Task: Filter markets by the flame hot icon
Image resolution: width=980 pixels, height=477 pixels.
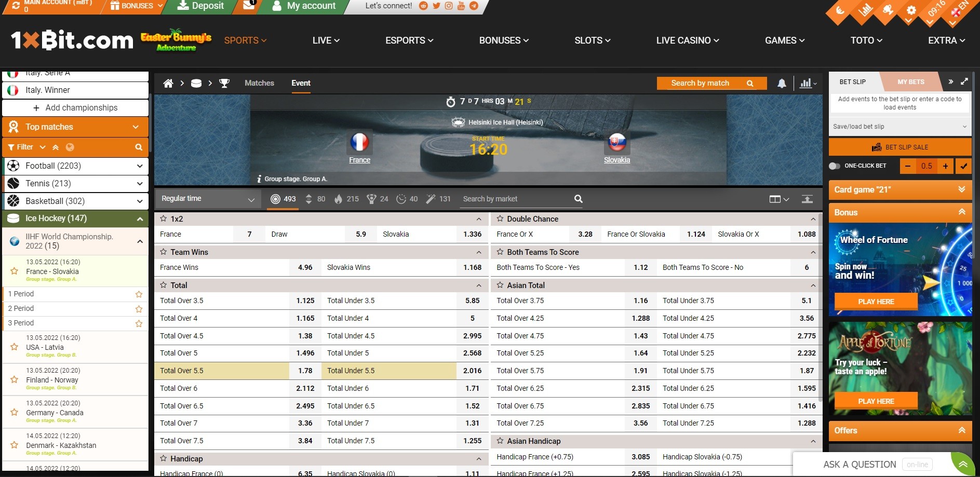Action: [338, 198]
